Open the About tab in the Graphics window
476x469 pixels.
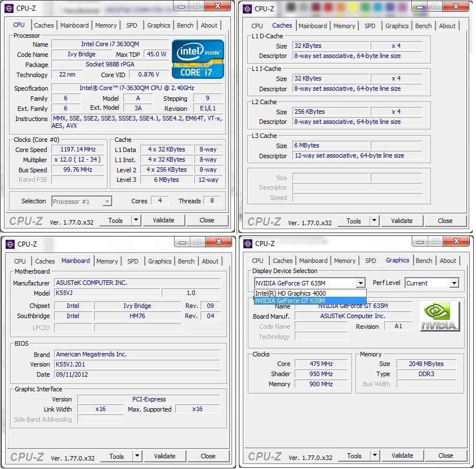448,261
